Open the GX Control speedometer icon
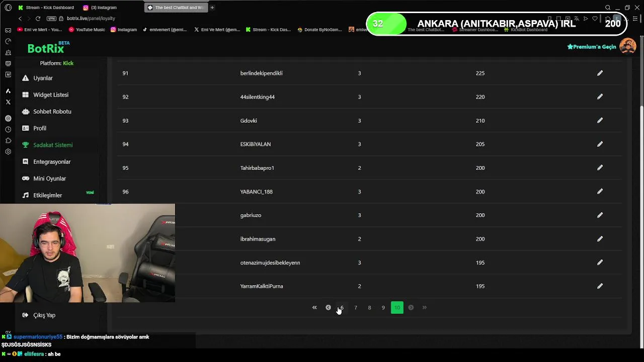644x362 pixels. click(8, 41)
